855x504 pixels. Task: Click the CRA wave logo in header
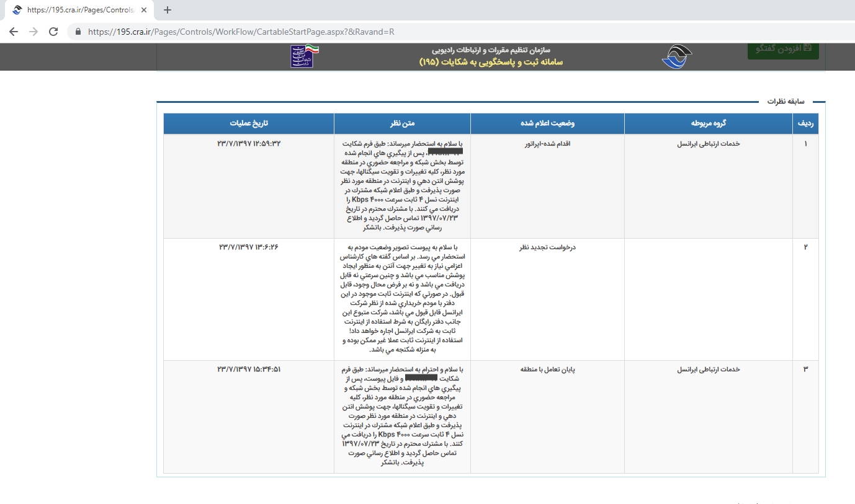pyautogui.click(x=676, y=57)
